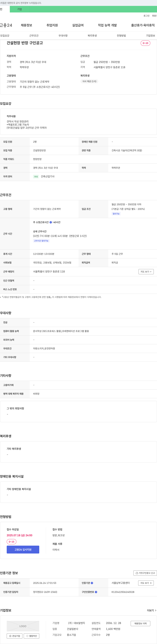157x644 pixels.
Task: Jump to 전형방법 section tab
Action: 121,36
